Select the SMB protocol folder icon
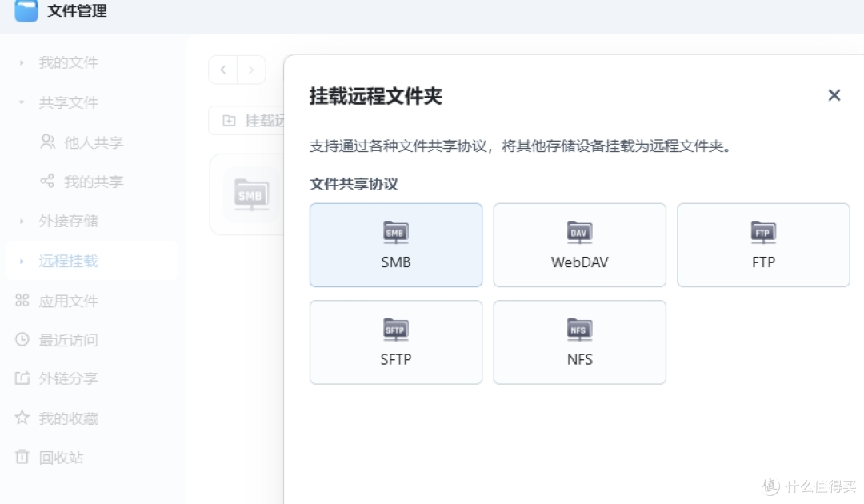 click(x=395, y=233)
